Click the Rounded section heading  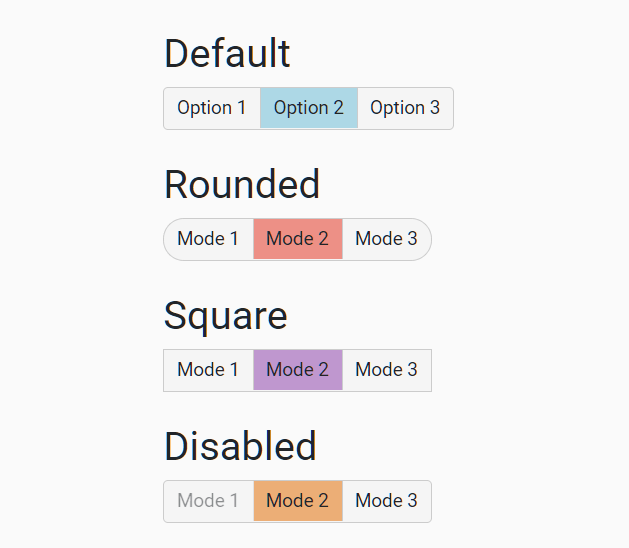pyautogui.click(x=242, y=185)
